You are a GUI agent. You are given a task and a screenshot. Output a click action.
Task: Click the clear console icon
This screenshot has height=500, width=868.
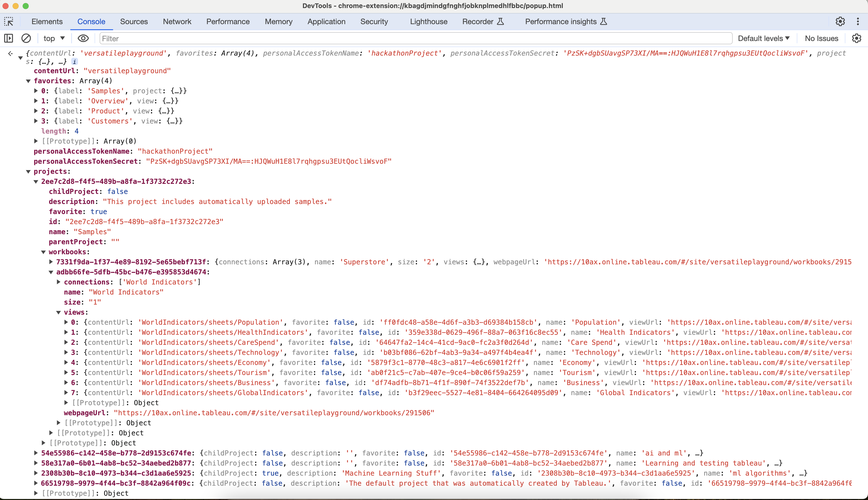[26, 38]
